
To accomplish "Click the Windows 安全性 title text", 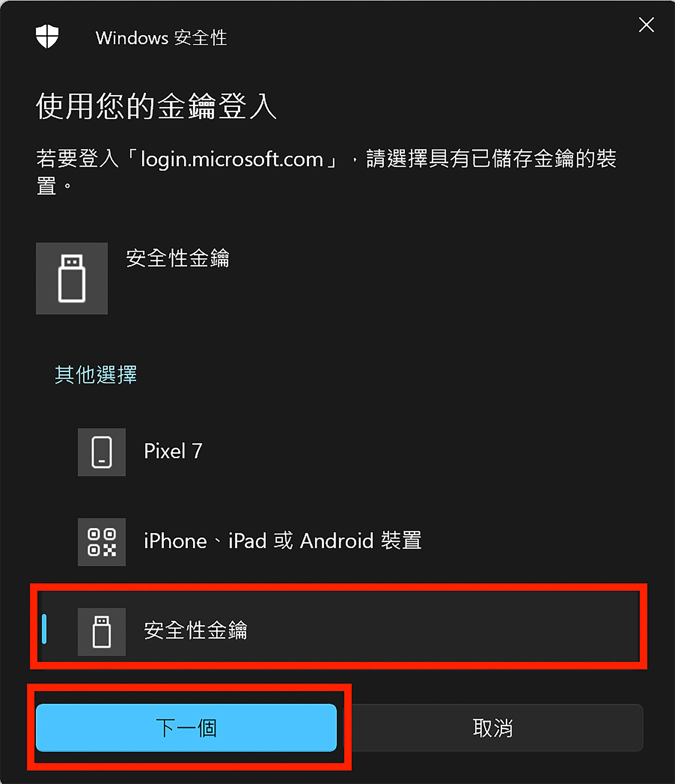I will pyautogui.click(x=161, y=38).
